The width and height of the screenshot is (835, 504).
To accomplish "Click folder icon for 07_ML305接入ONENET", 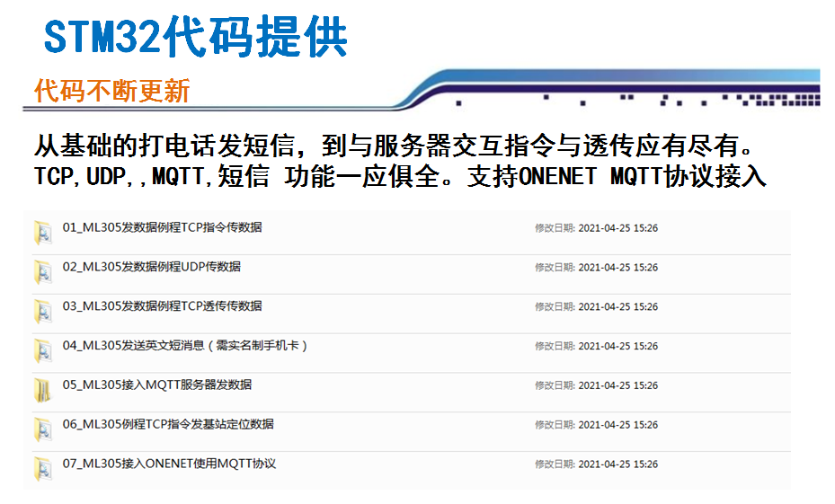I will tap(42, 469).
